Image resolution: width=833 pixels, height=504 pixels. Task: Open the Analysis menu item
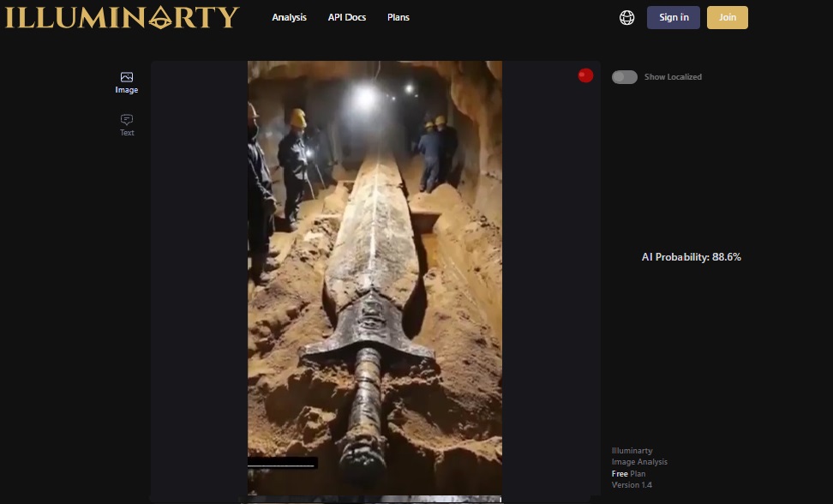click(x=289, y=17)
